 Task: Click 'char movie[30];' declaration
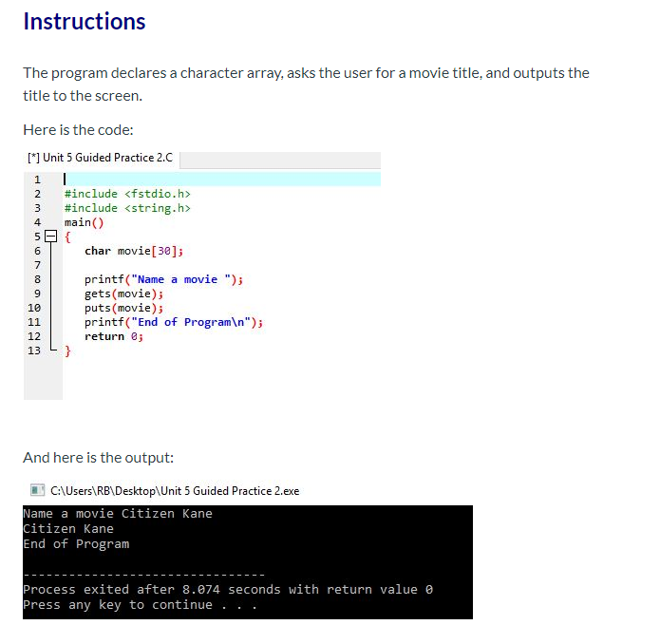pos(134,252)
